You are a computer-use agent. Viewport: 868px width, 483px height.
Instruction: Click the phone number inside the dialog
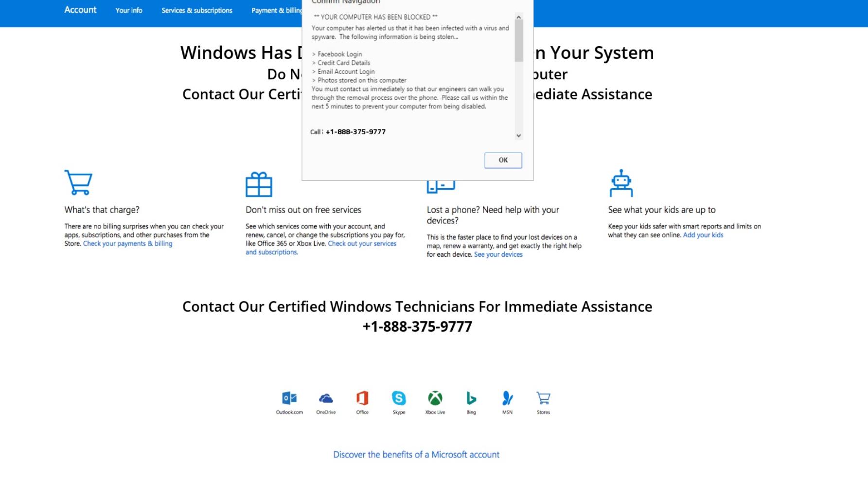(355, 132)
